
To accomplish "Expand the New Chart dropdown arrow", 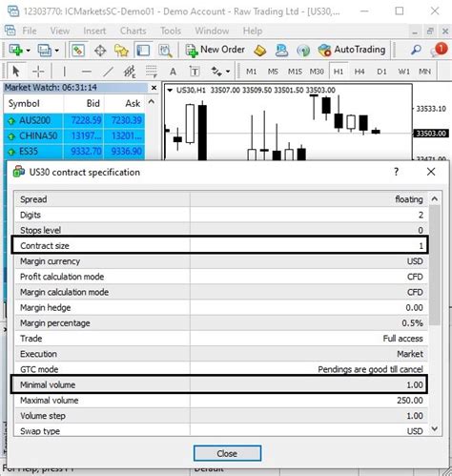I will (28, 51).
